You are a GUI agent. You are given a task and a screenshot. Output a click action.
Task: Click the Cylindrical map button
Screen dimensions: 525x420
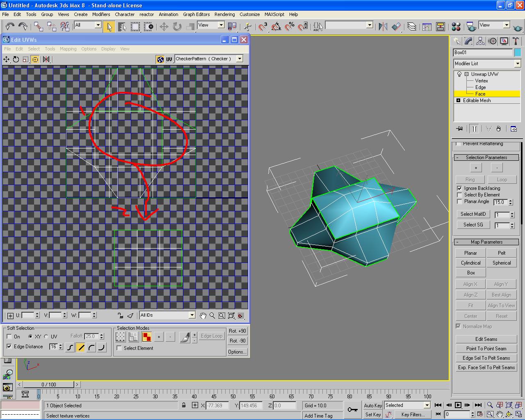tap(470, 263)
